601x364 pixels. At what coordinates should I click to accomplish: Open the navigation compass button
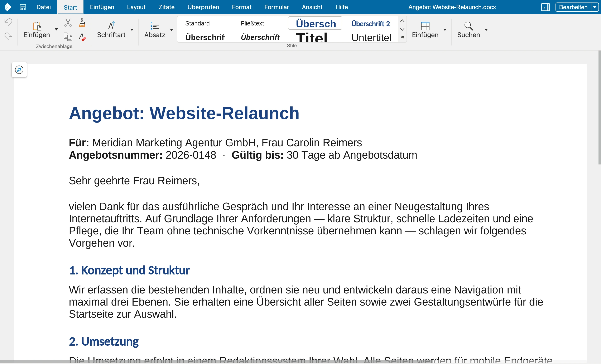(19, 70)
